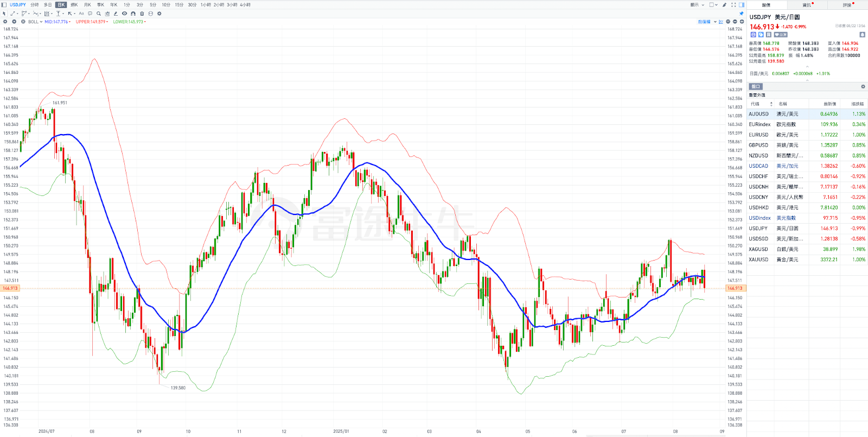Open the 資訊 news tab

pyautogui.click(x=807, y=5)
